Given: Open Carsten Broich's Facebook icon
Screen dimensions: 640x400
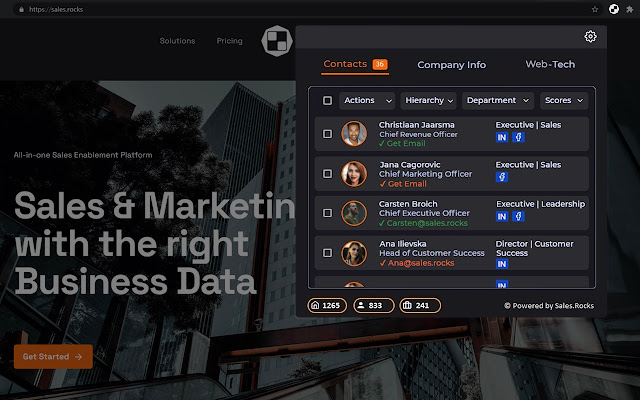Looking at the screenshot, I should coord(518,217).
